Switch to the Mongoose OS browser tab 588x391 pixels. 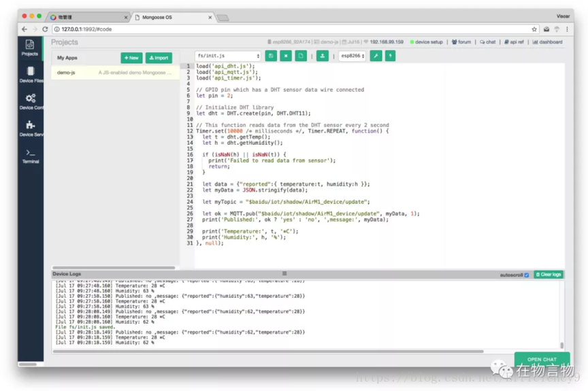point(171,17)
